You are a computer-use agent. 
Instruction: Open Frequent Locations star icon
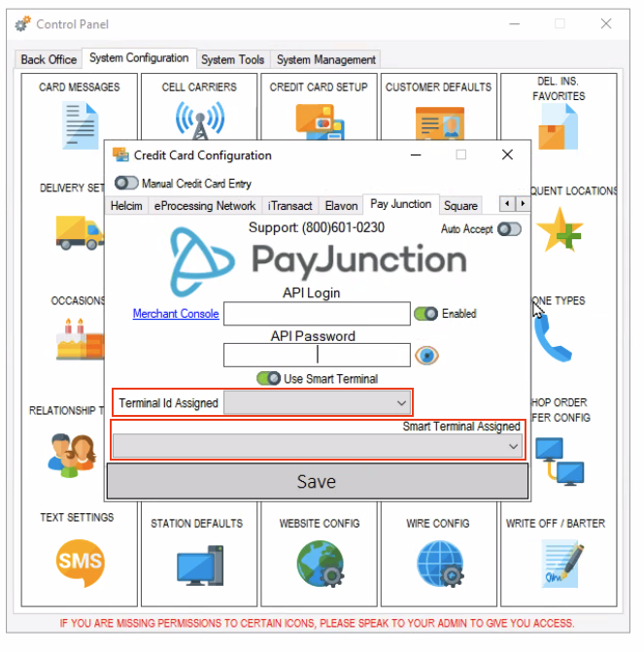[559, 230]
